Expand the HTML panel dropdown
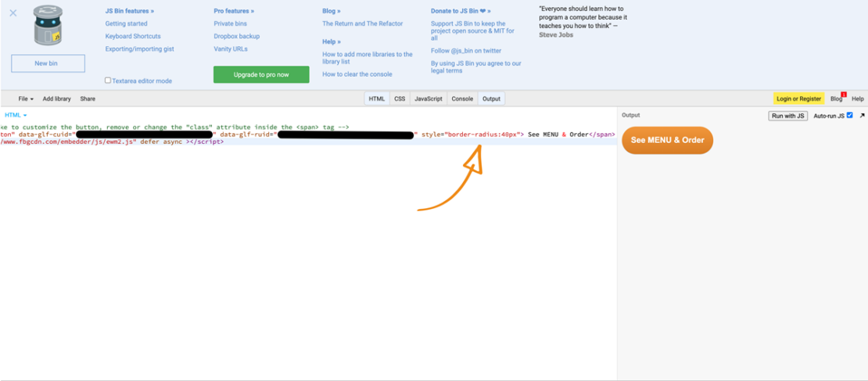Viewport: 868px width, 381px height. pos(16,116)
